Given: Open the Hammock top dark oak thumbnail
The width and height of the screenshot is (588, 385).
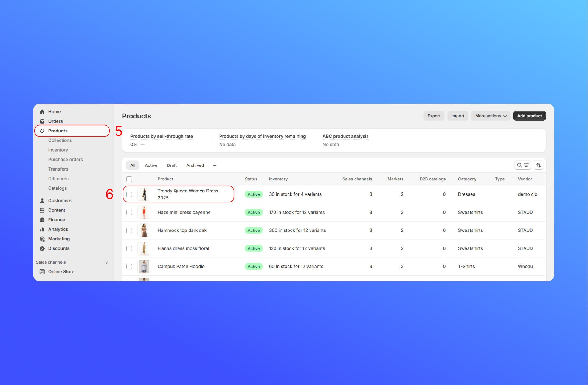Looking at the screenshot, I should pos(144,230).
